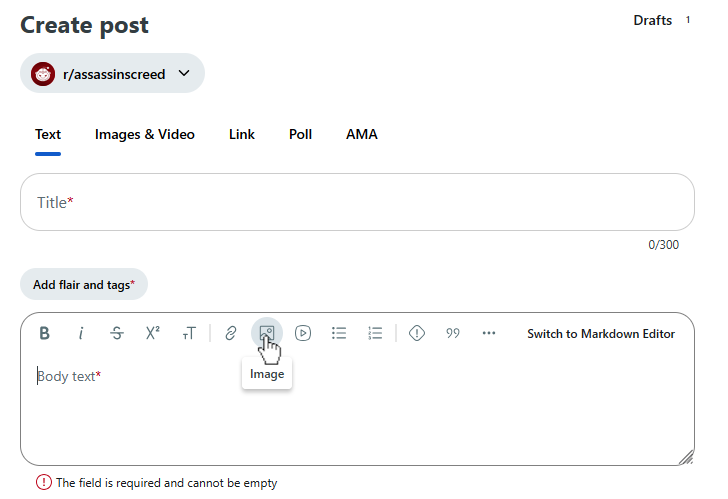Apply strikethrough formatting
Screen dimensions: 728x499
pyautogui.click(x=117, y=334)
